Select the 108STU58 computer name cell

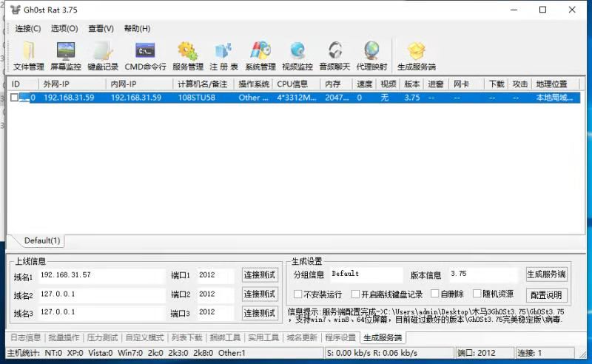197,98
